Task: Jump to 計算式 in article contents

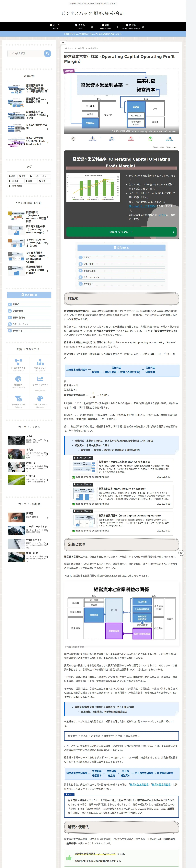Action: click(x=87, y=258)
